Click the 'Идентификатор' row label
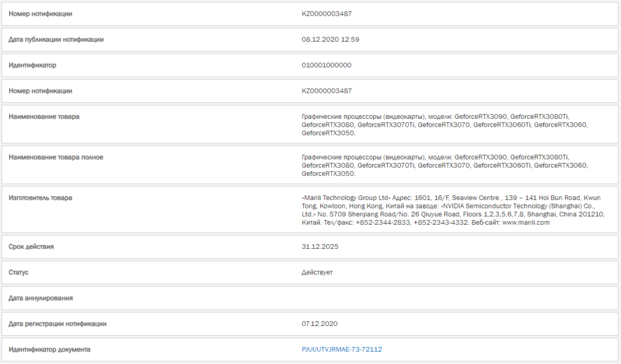This screenshot has height=364, width=621. pos(33,65)
